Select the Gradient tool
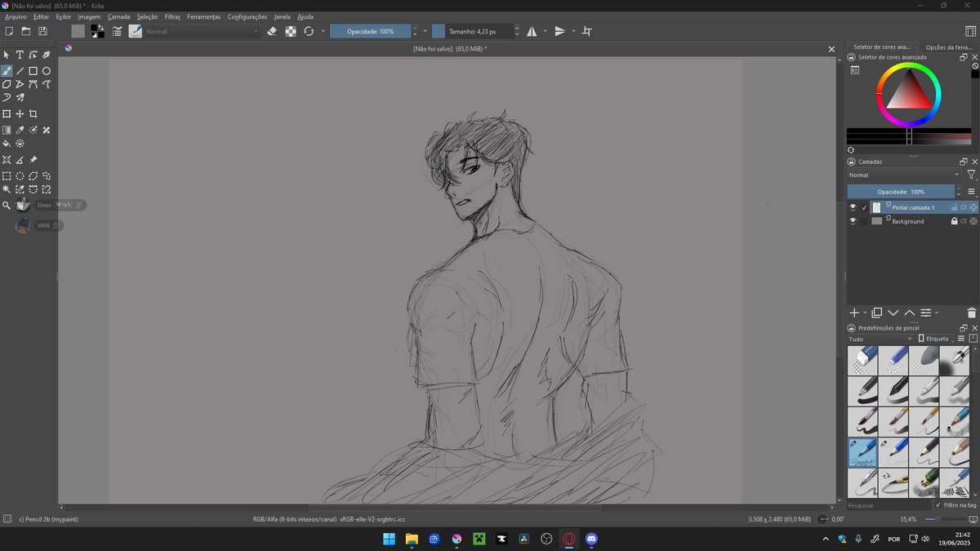The width and height of the screenshot is (980, 551). point(7,130)
